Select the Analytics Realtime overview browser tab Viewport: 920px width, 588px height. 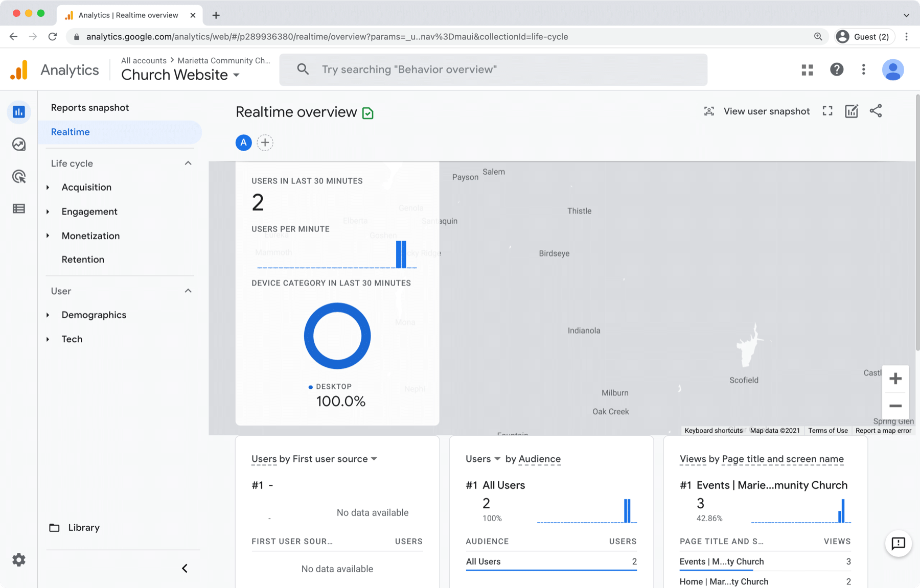[x=129, y=15]
